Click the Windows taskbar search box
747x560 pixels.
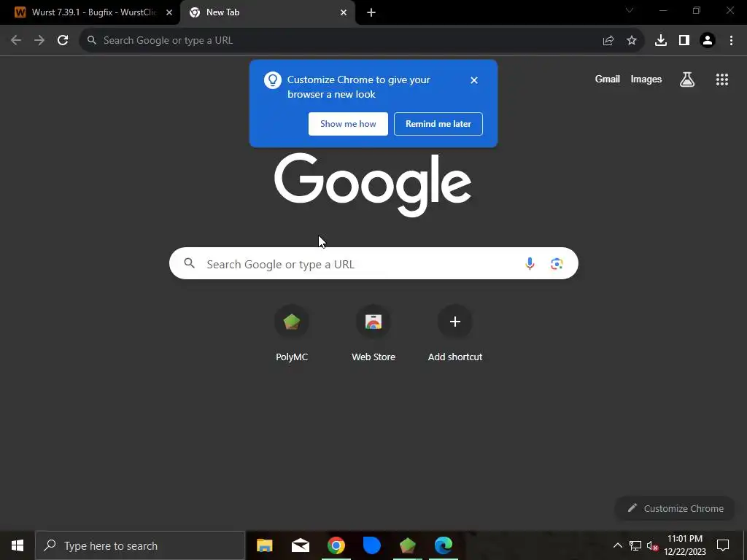pyautogui.click(x=140, y=545)
